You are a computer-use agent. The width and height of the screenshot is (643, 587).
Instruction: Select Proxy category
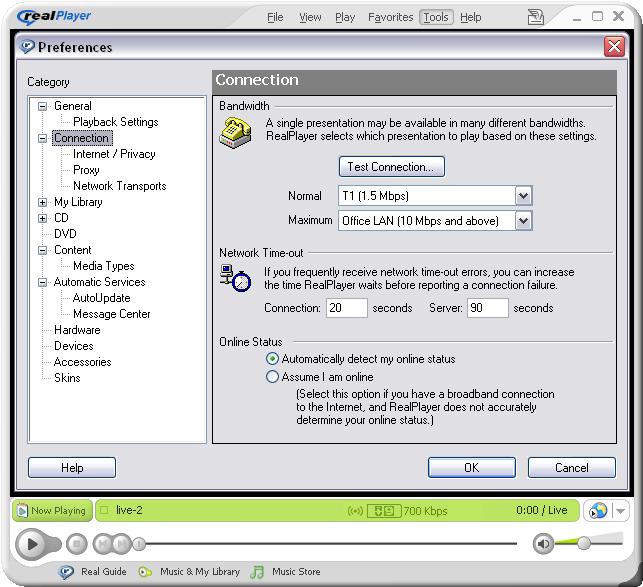click(86, 170)
